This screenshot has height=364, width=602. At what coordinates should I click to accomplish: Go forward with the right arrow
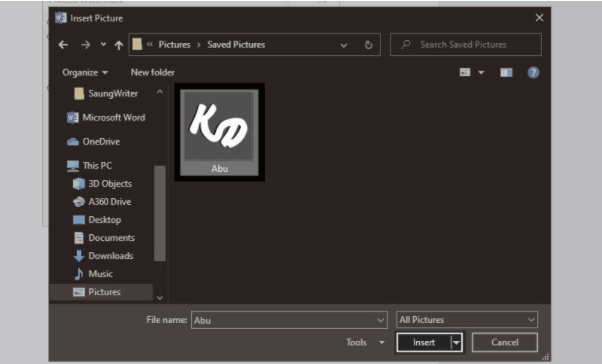click(x=85, y=45)
